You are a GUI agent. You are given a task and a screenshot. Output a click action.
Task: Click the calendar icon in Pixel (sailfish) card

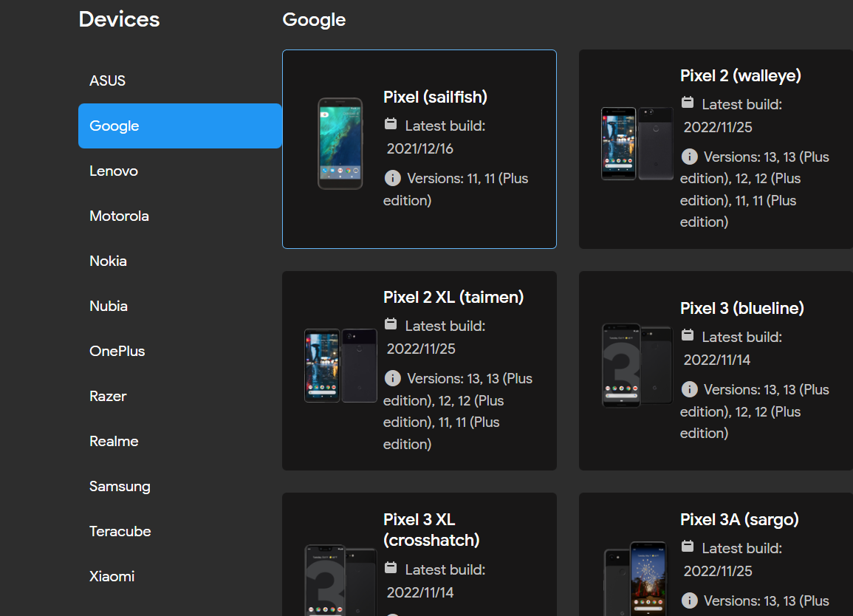tap(391, 124)
